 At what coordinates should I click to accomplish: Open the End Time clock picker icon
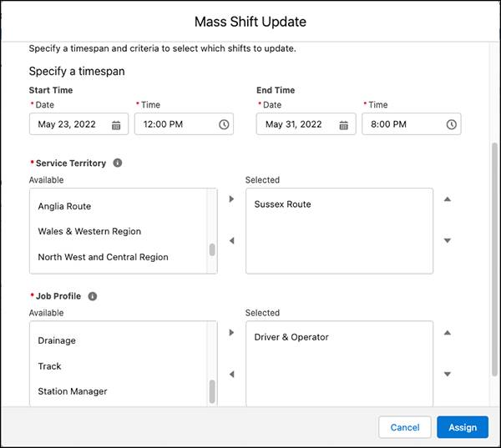(451, 124)
